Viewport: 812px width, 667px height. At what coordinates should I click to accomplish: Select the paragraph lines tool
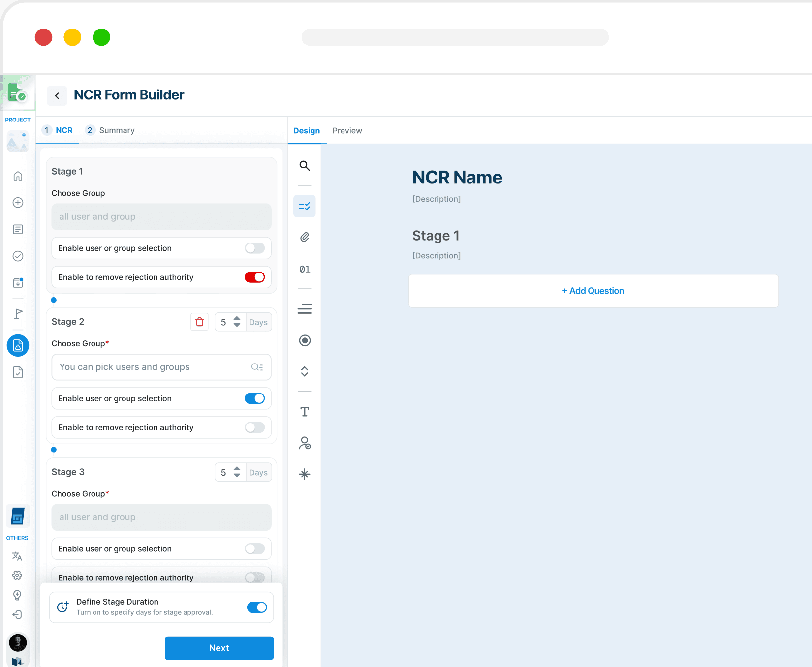305,309
